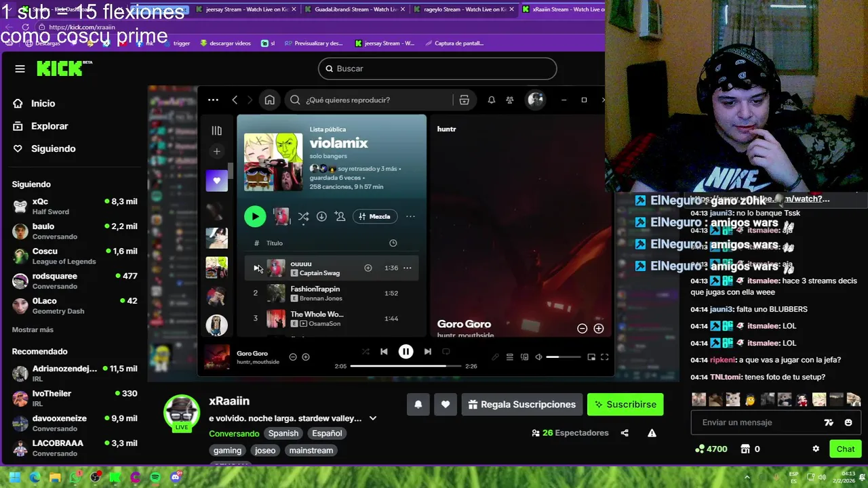Viewport: 868px width, 488px height.
Task: Play track ouuuu by Captain Swag
Action: pos(256,268)
